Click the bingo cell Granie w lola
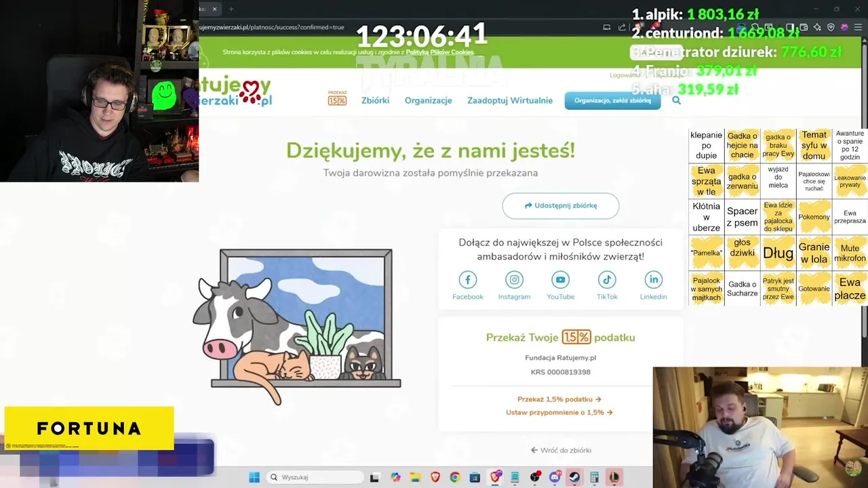Image resolution: width=868 pixels, height=488 pixels. click(814, 253)
